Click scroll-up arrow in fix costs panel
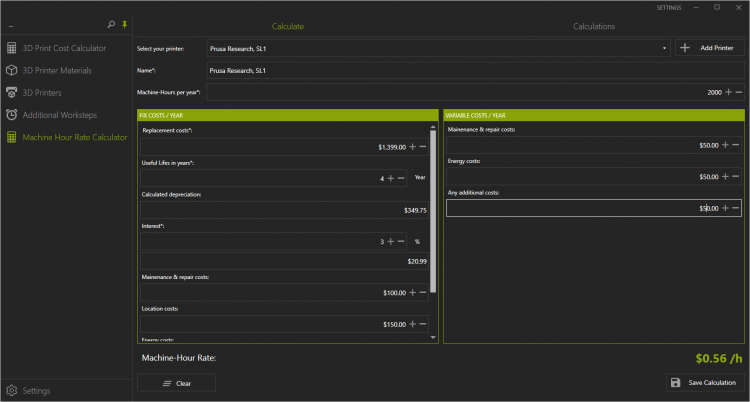Screen dimensions: 750x402 pyautogui.click(x=433, y=127)
